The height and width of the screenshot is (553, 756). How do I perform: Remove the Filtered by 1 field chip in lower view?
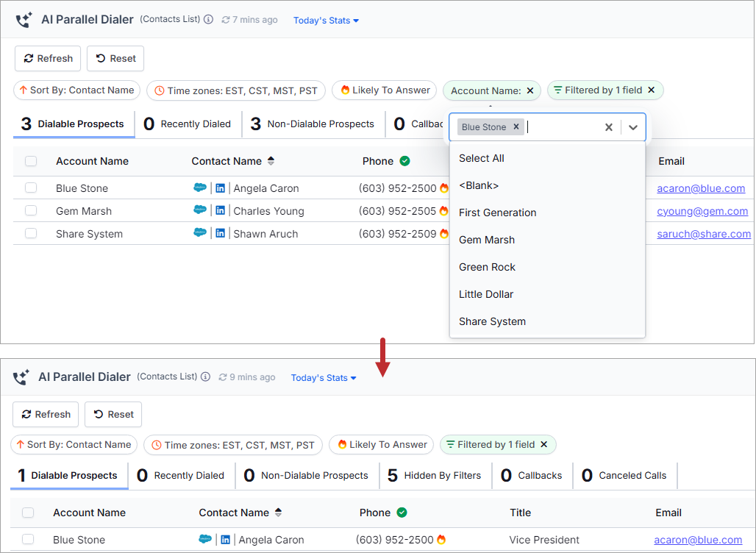point(544,444)
